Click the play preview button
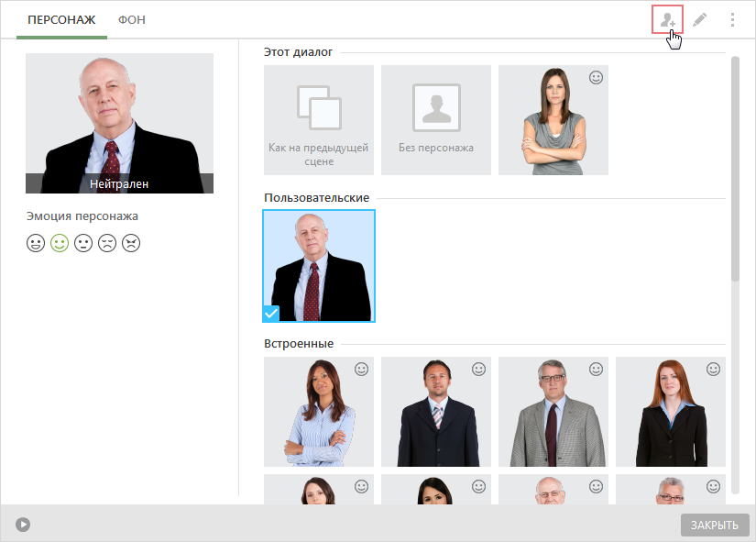756x542 pixels. click(23, 525)
